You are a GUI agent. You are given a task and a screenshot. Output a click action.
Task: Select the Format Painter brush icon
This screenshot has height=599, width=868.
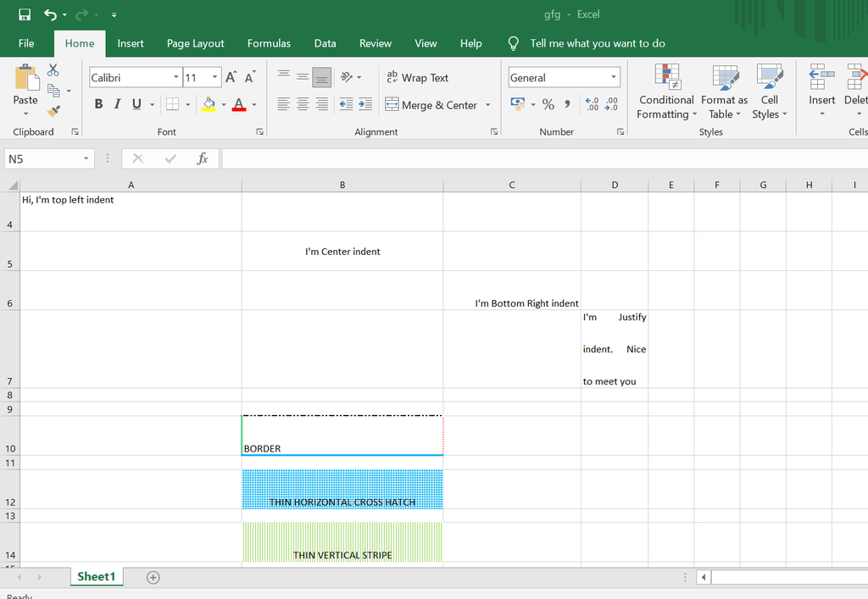[x=53, y=111]
